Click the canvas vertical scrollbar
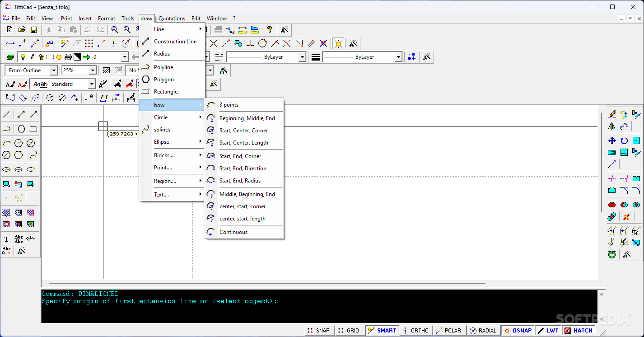Screen dimensions: 644x337 coord(601,163)
